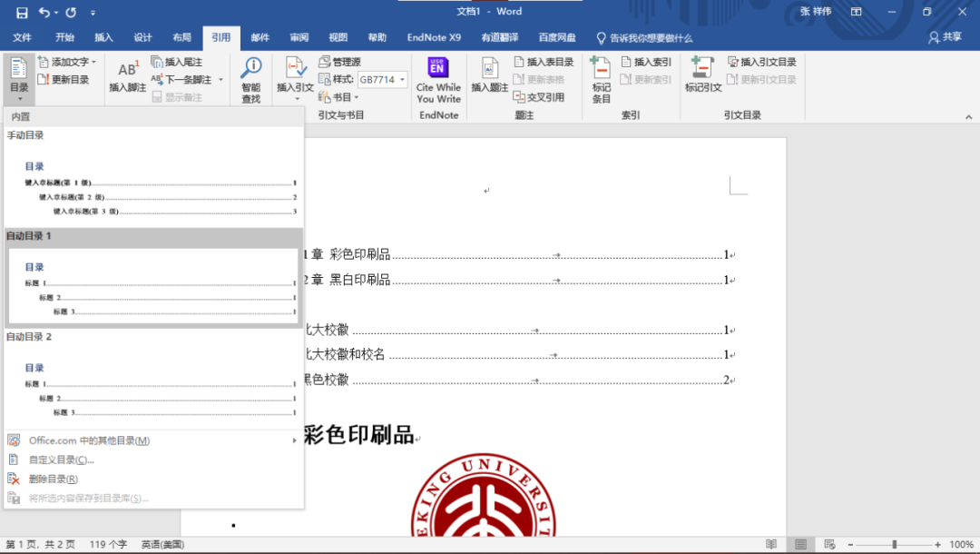Click language 英语(美国) in status bar

coord(162,545)
